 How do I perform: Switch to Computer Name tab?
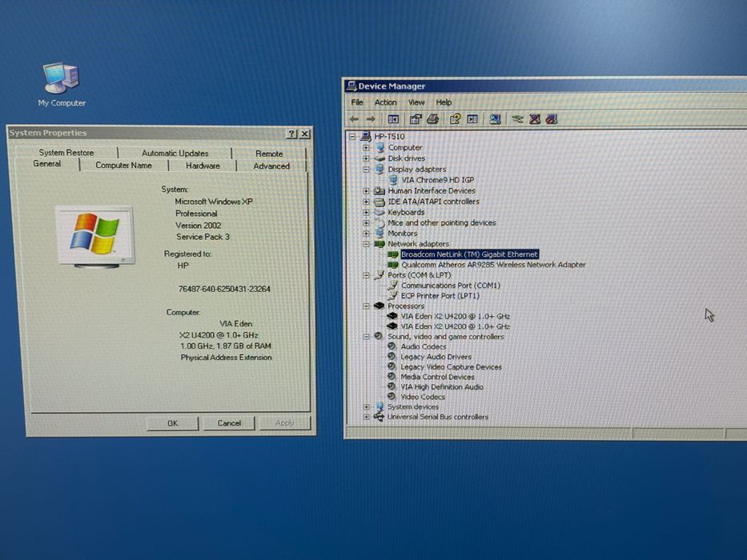123,166
